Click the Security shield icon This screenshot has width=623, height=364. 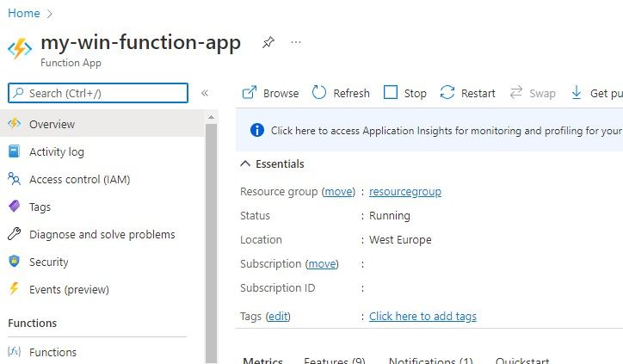15,261
